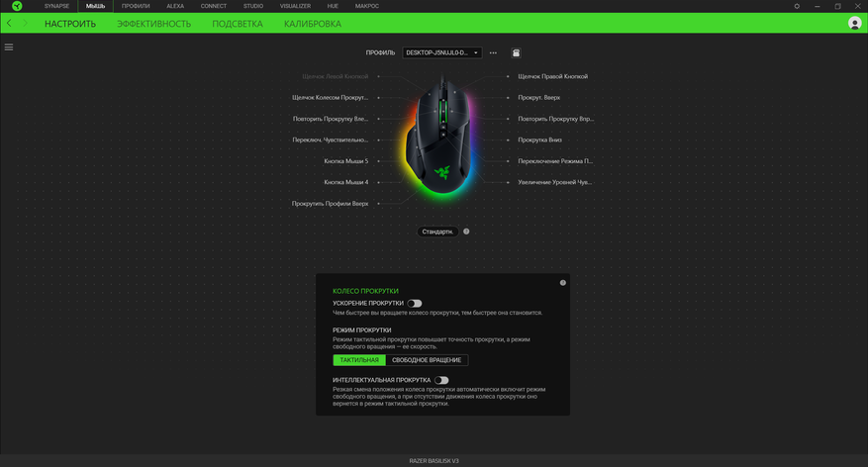
Task: Toggle Ускорение прокрутки switch
Action: point(415,303)
